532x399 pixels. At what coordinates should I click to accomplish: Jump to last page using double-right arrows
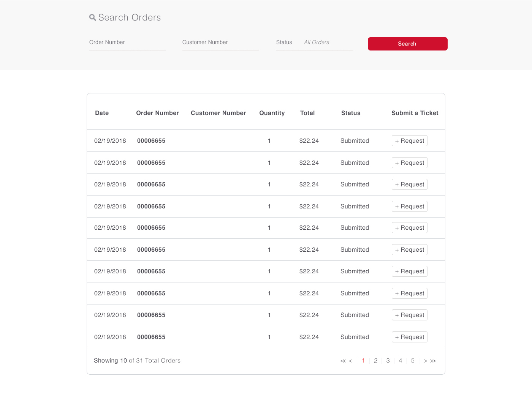pos(433,361)
